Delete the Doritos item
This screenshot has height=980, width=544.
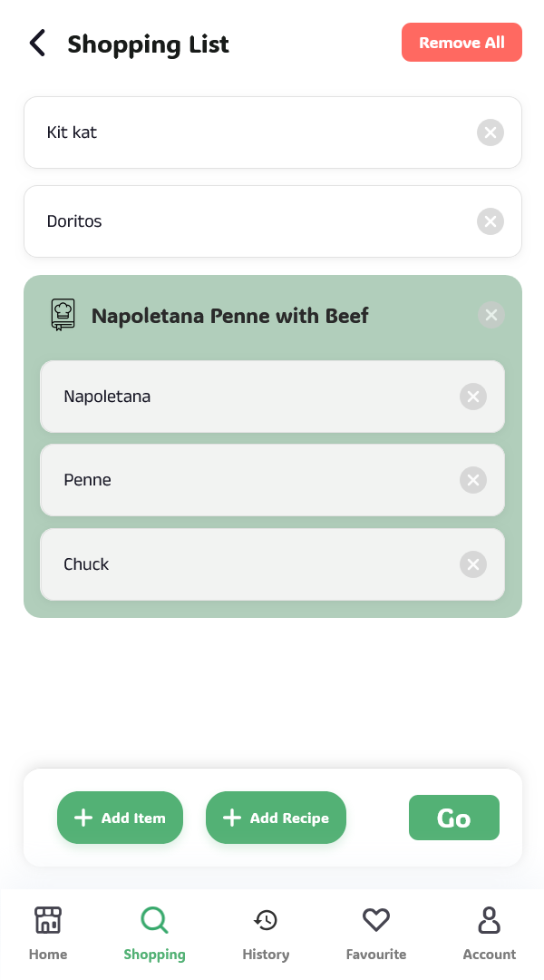click(x=491, y=221)
